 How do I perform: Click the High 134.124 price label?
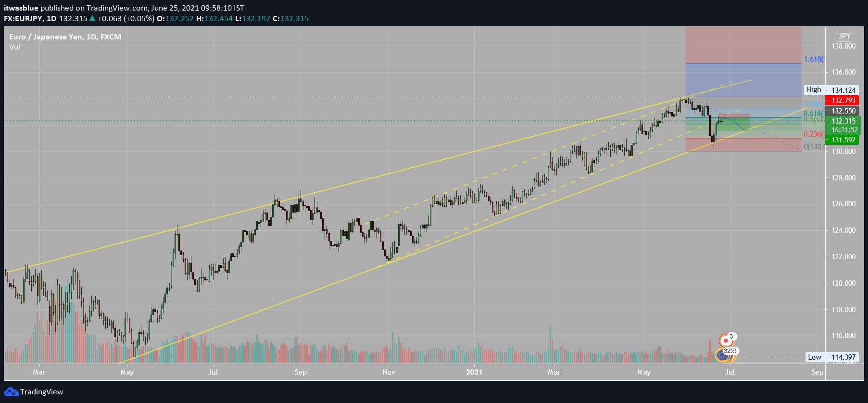tap(831, 90)
